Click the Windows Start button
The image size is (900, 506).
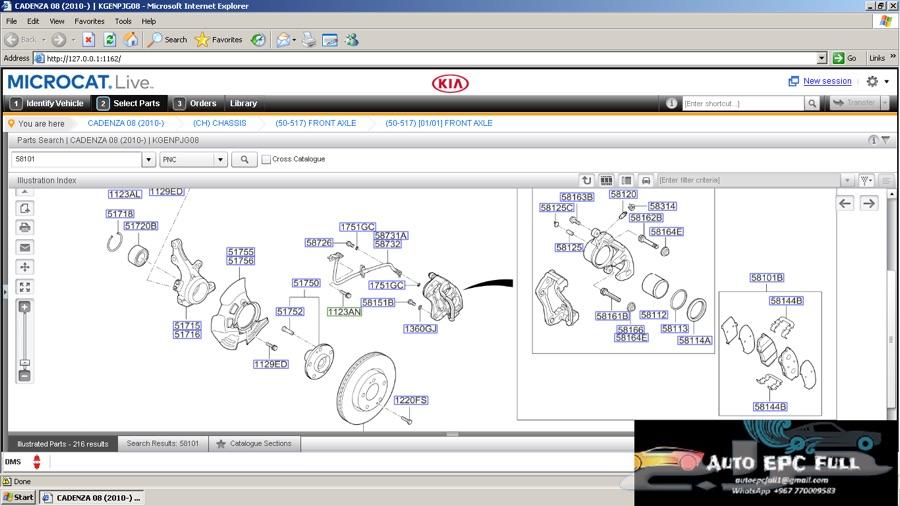(18, 497)
